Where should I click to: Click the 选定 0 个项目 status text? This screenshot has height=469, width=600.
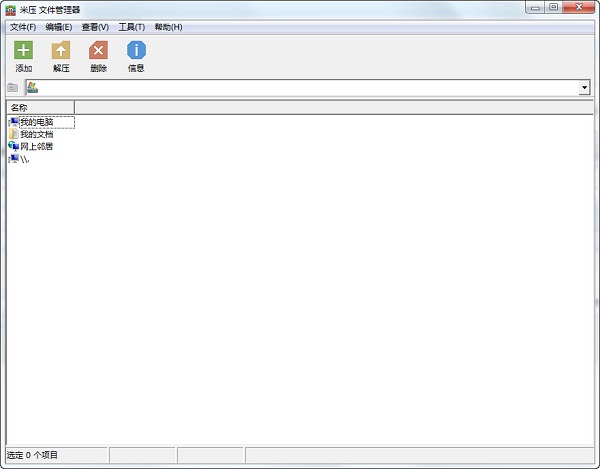pyautogui.click(x=32, y=455)
